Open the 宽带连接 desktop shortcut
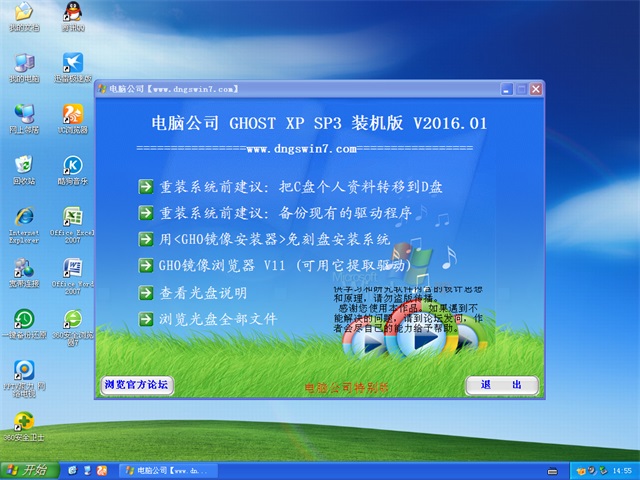 (22, 269)
